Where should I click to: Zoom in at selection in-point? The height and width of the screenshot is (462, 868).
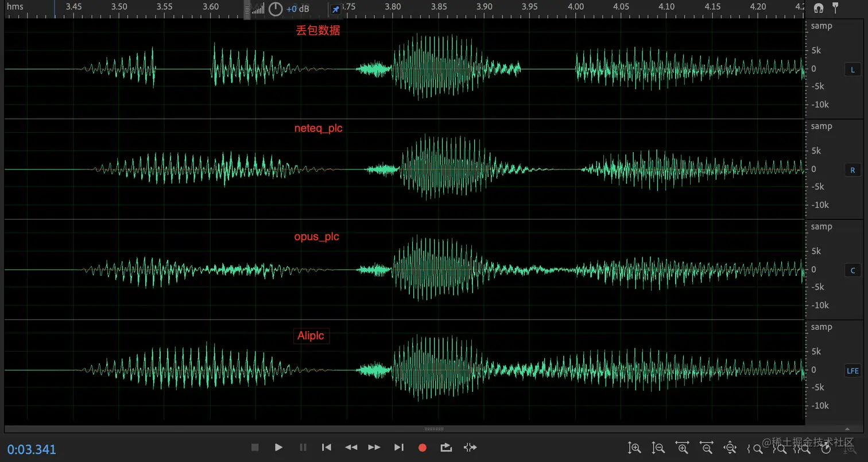pyautogui.click(x=754, y=448)
